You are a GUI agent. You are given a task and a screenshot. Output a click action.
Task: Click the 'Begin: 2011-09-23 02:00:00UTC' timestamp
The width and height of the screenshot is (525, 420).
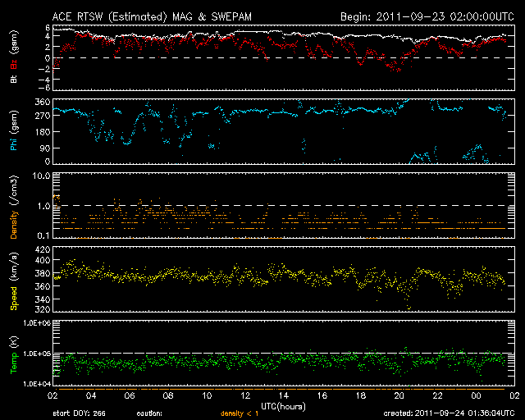[x=427, y=16]
